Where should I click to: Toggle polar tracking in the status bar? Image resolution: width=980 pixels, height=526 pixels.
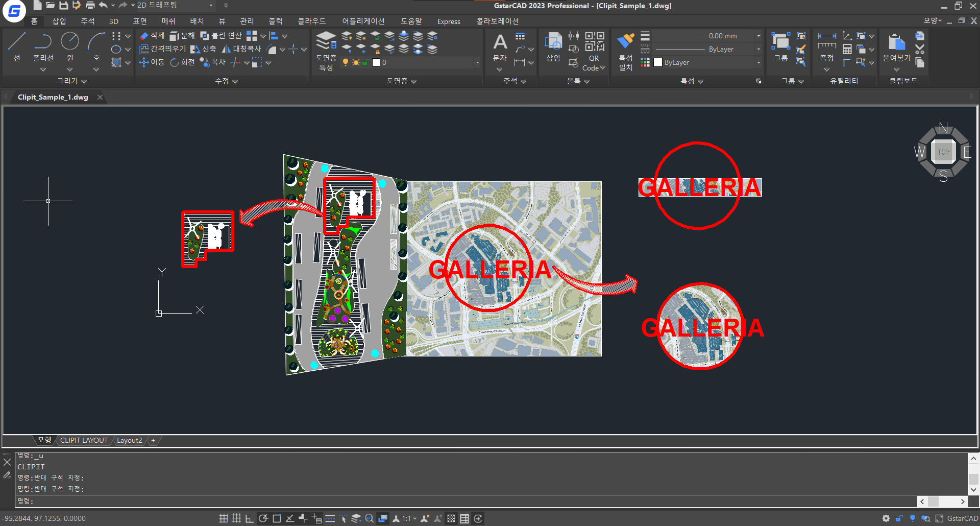coord(263,518)
